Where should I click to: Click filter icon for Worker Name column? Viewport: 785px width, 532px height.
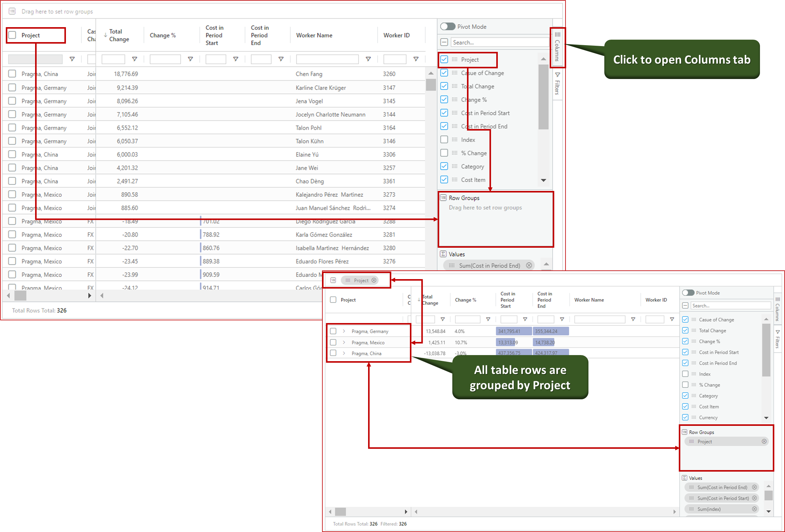tap(368, 59)
